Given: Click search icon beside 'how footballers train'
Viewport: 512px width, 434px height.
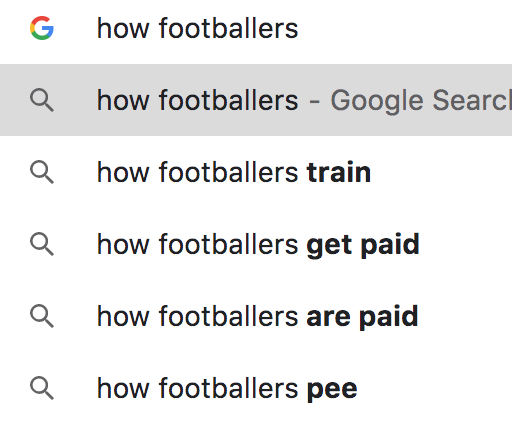Looking at the screenshot, I should coord(42,172).
